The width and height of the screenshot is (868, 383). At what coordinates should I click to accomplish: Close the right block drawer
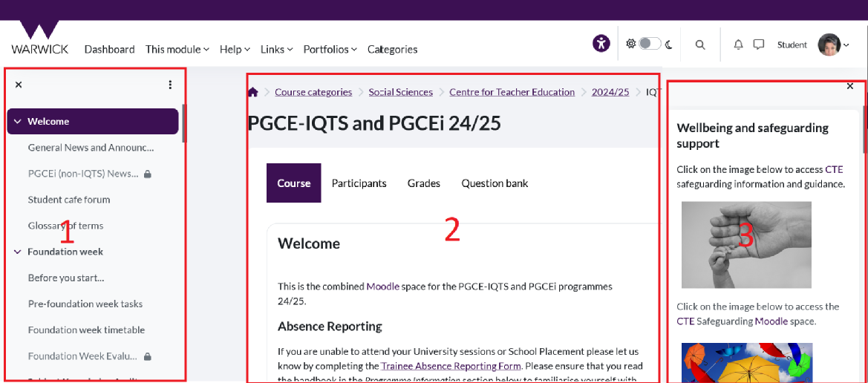point(850,86)
